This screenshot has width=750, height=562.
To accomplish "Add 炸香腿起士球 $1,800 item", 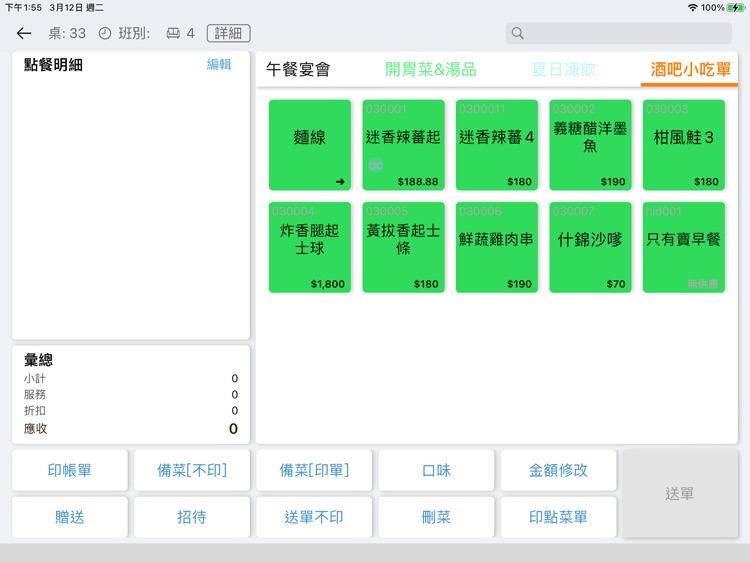I will tap(309, 247).
